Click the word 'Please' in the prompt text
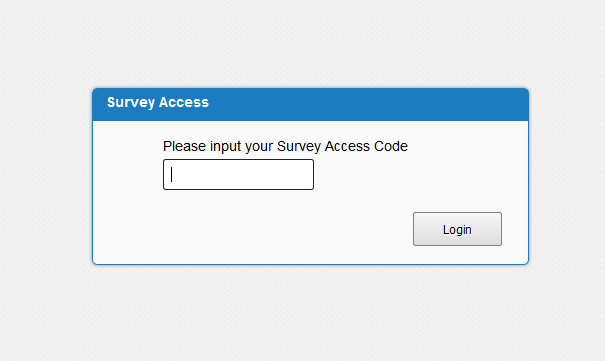The image size is (605, 361). pos(184,146)
